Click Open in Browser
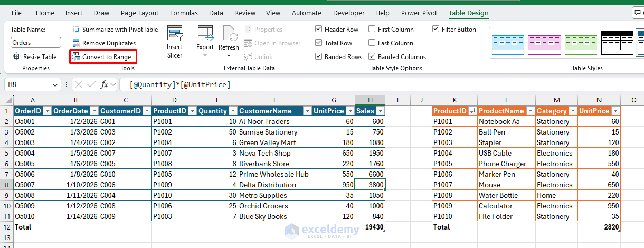The image size is (644, 248). [x=272, y=43]
